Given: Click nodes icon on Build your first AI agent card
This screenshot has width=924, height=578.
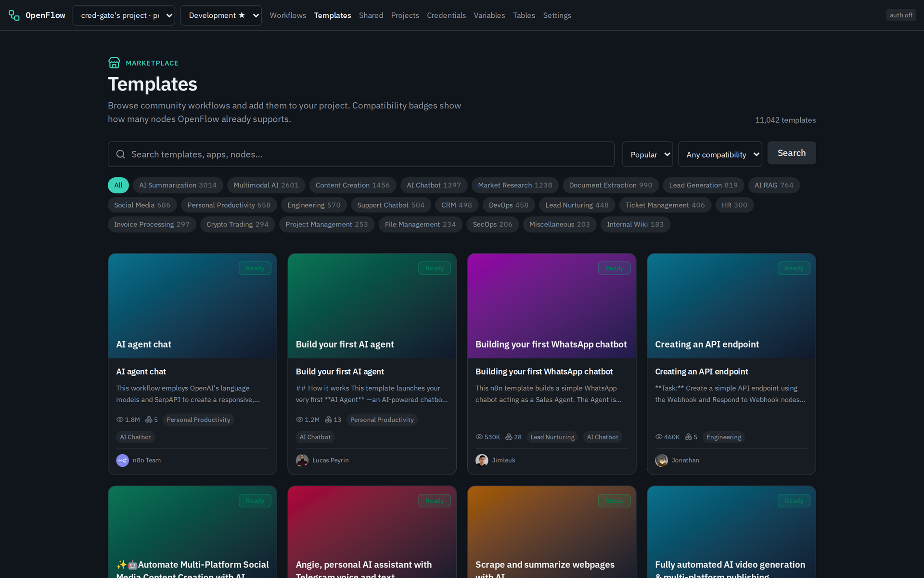Looking at the screenshot, I should (329, 420).
